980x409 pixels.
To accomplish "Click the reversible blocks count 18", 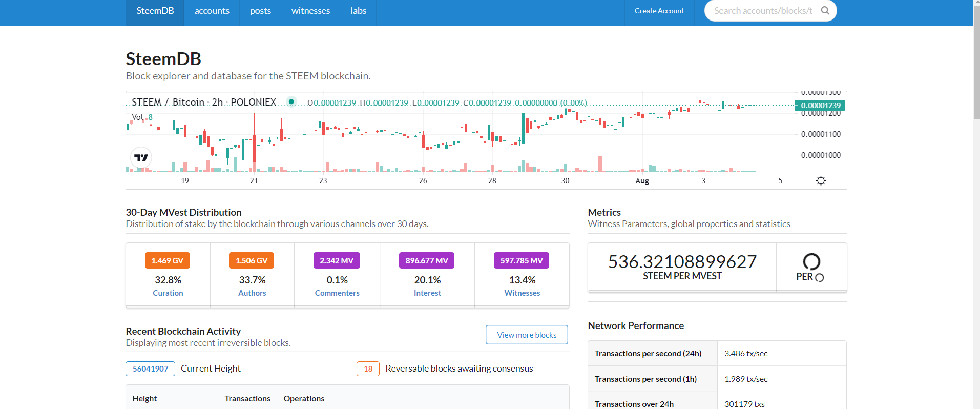I will [x=368, y=369].
